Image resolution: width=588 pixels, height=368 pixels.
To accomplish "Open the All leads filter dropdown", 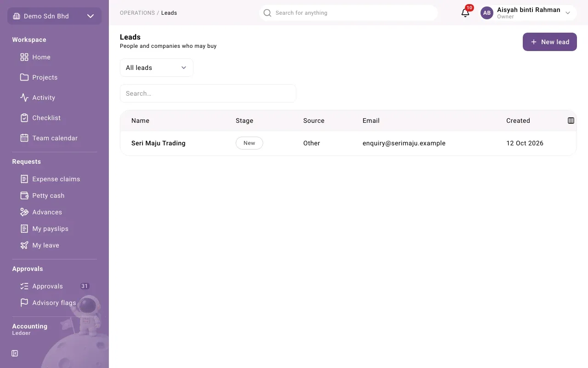I will pyautogui.click(x=157, y=68).
